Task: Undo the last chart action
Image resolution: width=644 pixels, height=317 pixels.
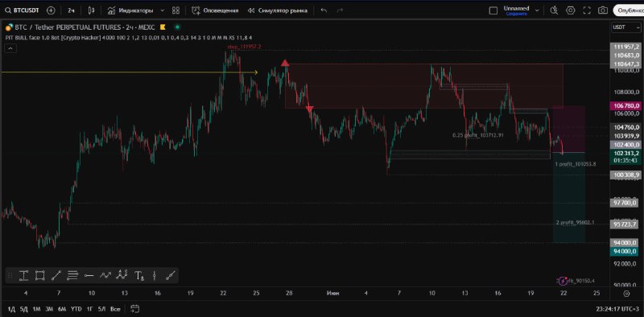Action: pyautogui.click(x=324, y=10)
